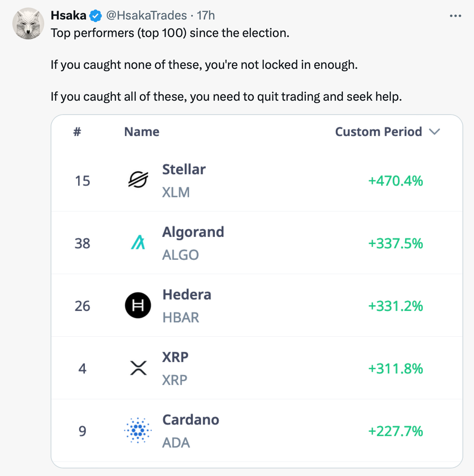Select the Stellar coin name
474x476 pixels.
[x=184, y=170]
